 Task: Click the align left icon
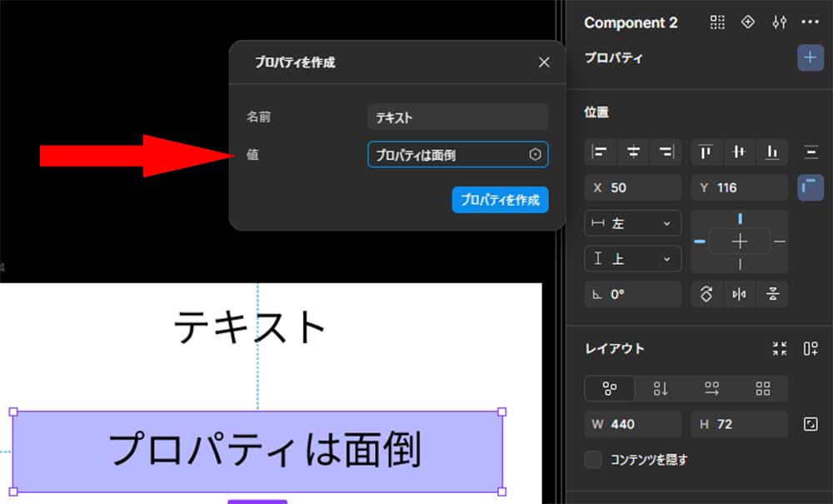point(600,152)
